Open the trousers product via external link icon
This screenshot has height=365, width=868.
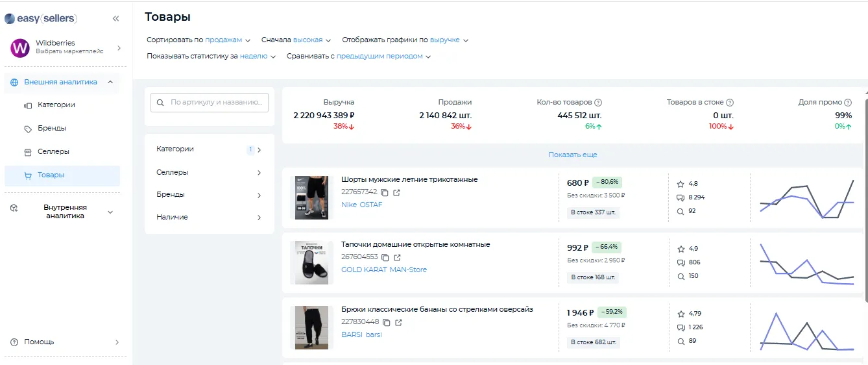tap(398, 322)
